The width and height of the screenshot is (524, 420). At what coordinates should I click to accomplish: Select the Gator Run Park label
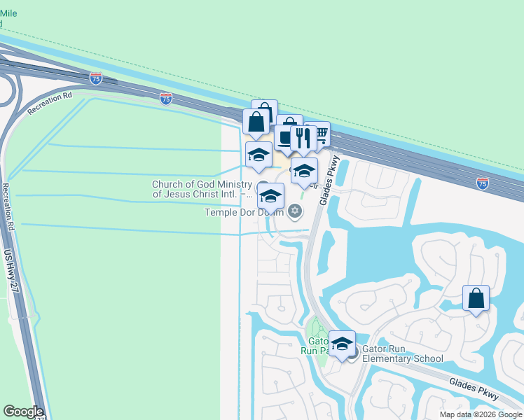pos(315,346)
